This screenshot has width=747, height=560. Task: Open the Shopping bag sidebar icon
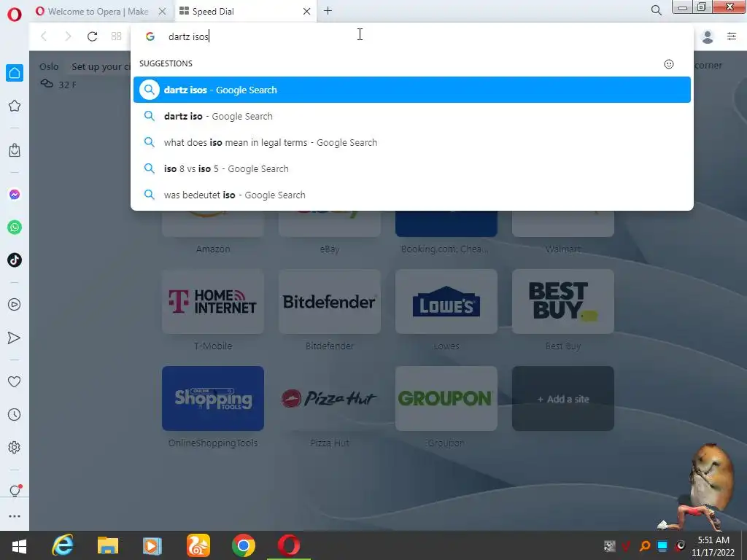click(15, 150)
